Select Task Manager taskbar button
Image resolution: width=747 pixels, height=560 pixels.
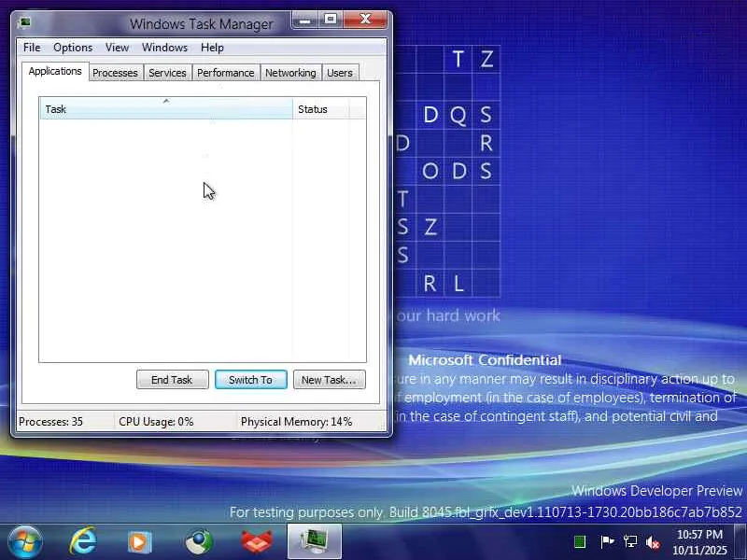pos(314,541)
